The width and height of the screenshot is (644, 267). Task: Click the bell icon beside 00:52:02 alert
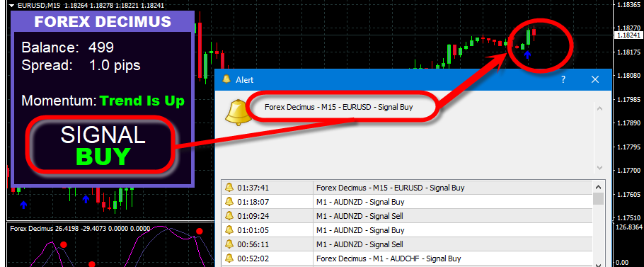229,259
